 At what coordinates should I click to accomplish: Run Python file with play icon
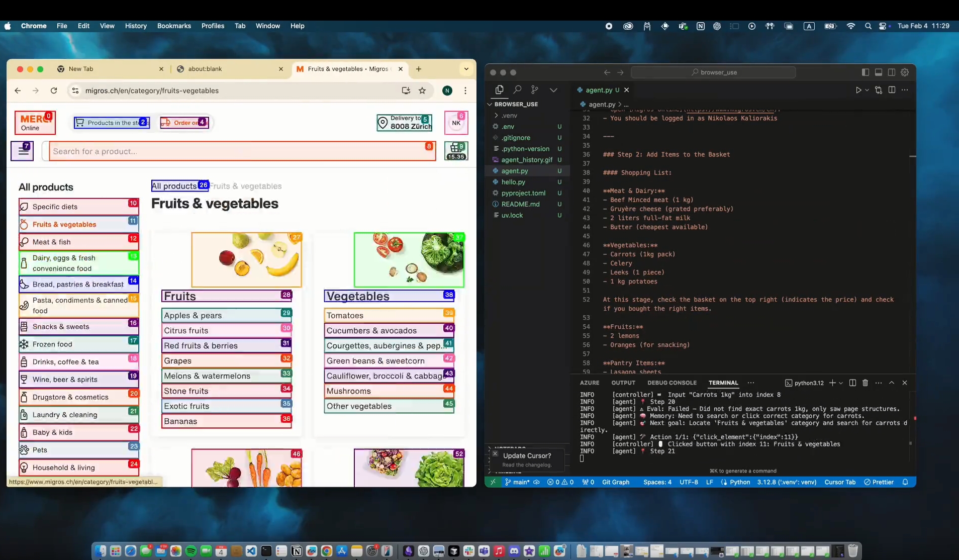point(858,90)
